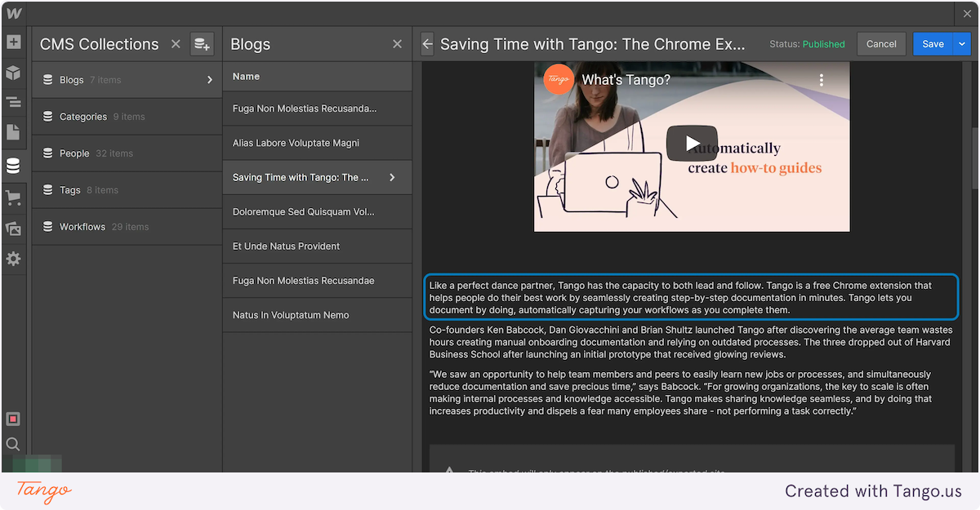Image resolution: width=980 pixels, height=510 pixels.
Task: Click paragraph starting 'Like a perfect dance partner'
Action: pos(691,298)
